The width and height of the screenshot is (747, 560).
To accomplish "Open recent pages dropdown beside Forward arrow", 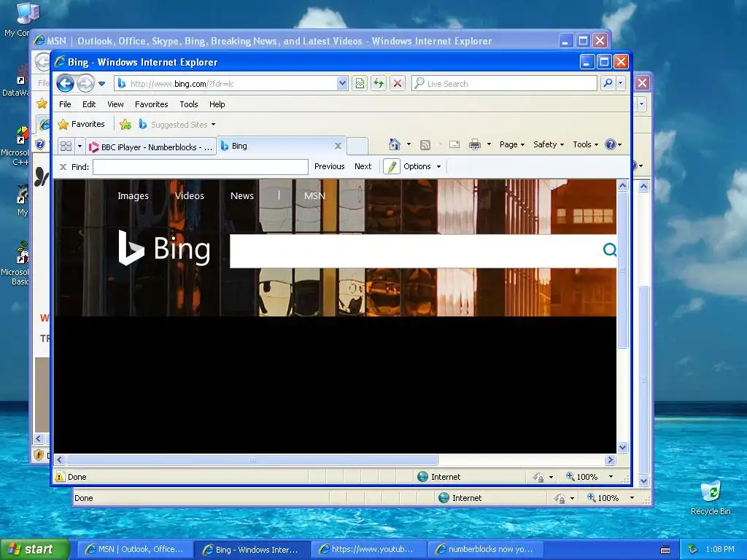I will click(102, 84).
